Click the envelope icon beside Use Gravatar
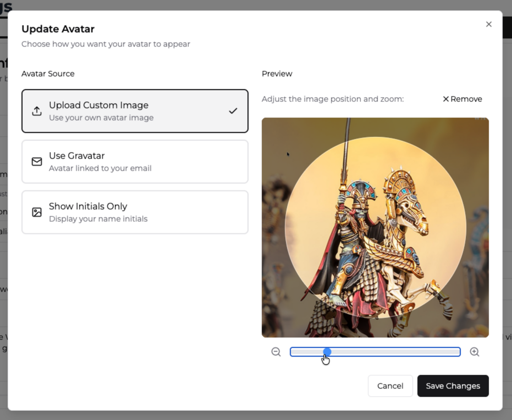512x420 pixels. [37, 161]
